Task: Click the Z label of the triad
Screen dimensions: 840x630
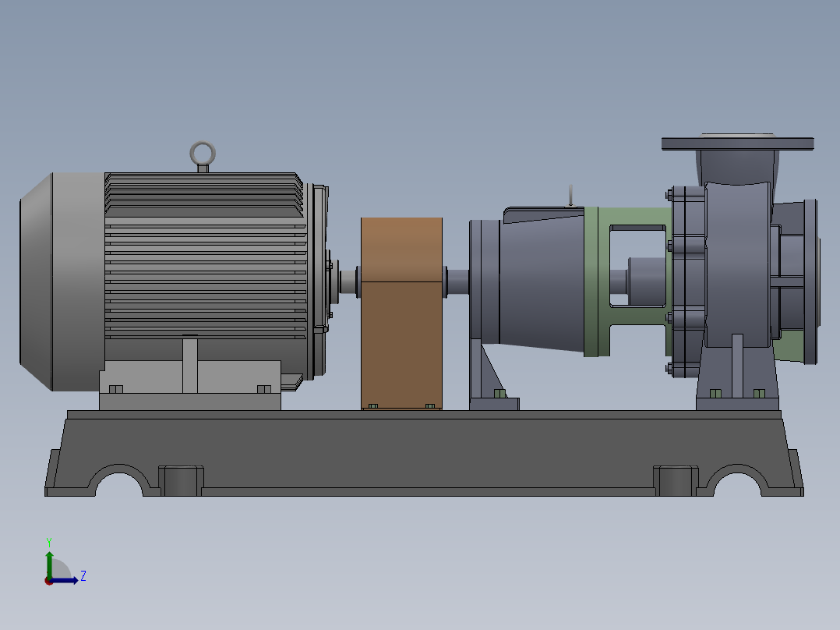Action: (x=83, y=576)
